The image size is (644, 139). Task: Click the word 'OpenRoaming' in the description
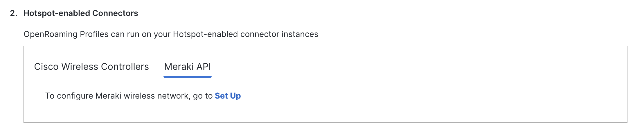coord(51,34)
